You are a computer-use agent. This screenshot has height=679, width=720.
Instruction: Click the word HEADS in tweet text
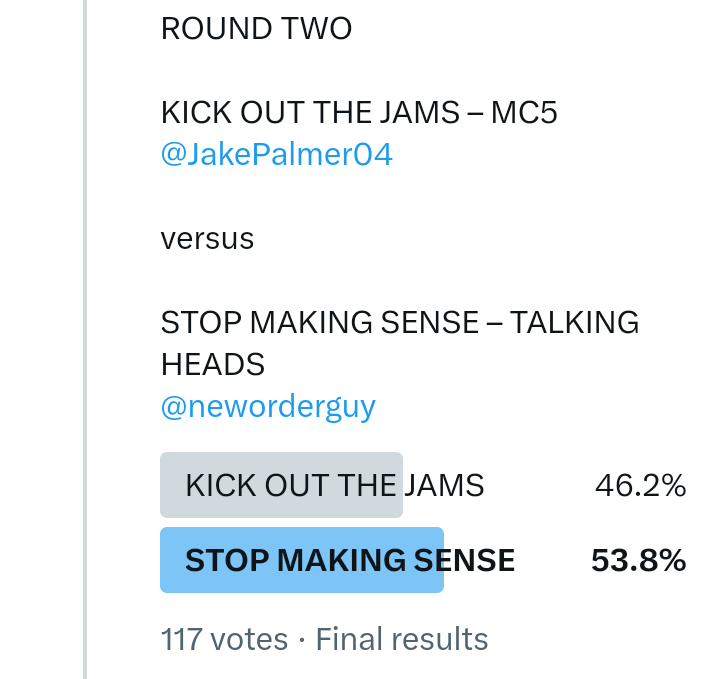click(x=212, y=365)
